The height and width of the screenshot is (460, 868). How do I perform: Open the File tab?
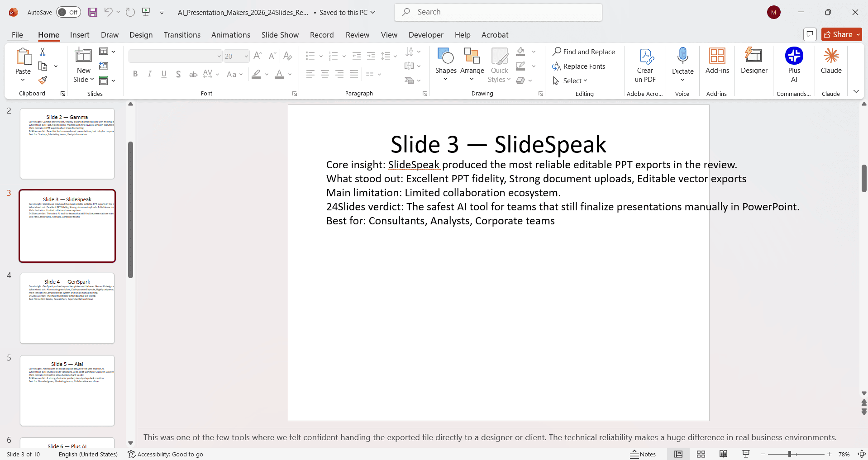pyautogui.click(x=17, y=35)
